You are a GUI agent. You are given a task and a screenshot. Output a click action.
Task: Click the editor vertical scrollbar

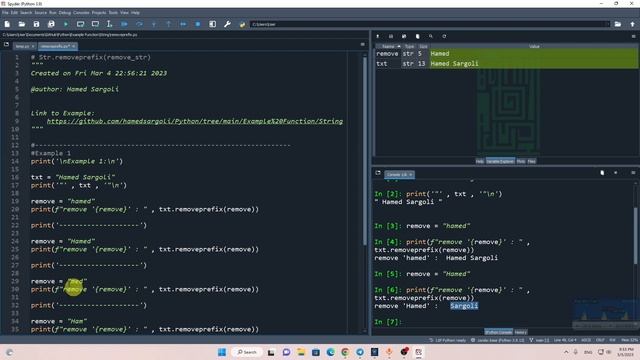364,151
